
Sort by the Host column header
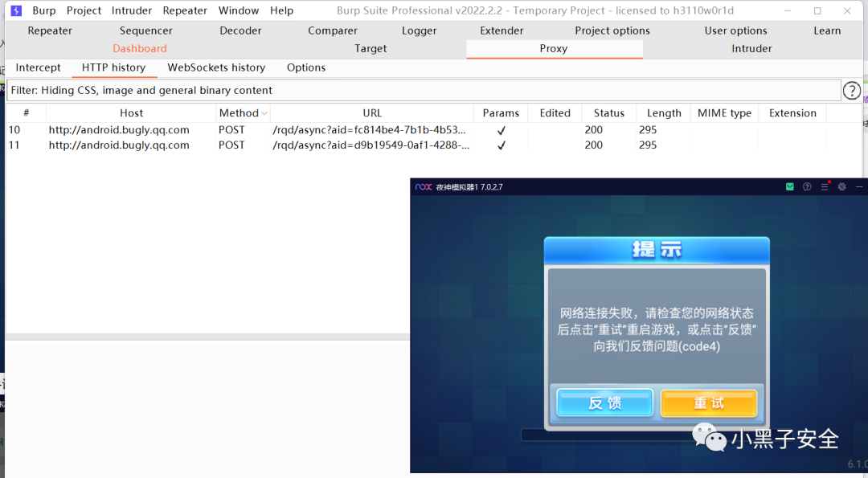(131, 112)
